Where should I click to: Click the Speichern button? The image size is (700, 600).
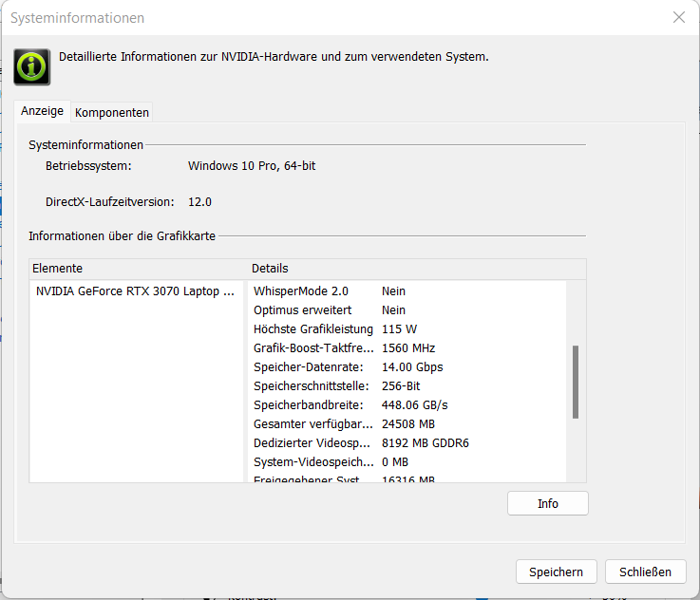[x=556, y=572]
